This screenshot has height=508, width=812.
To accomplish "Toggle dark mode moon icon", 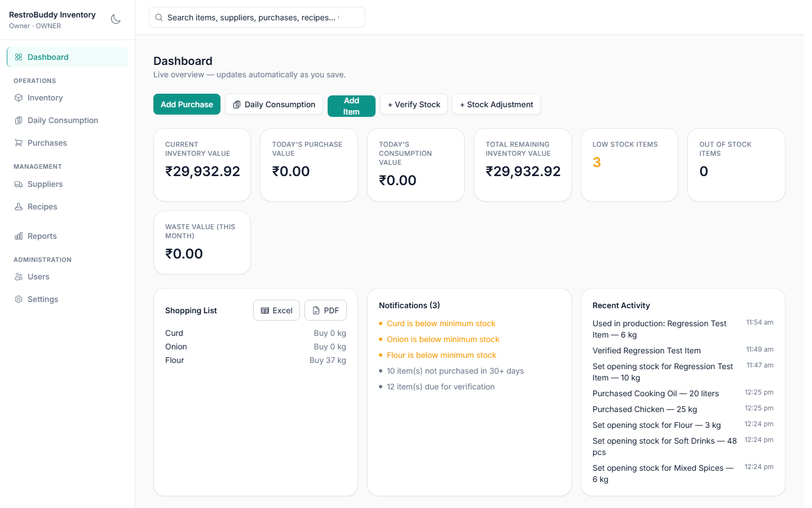I will tap(116, 19).
